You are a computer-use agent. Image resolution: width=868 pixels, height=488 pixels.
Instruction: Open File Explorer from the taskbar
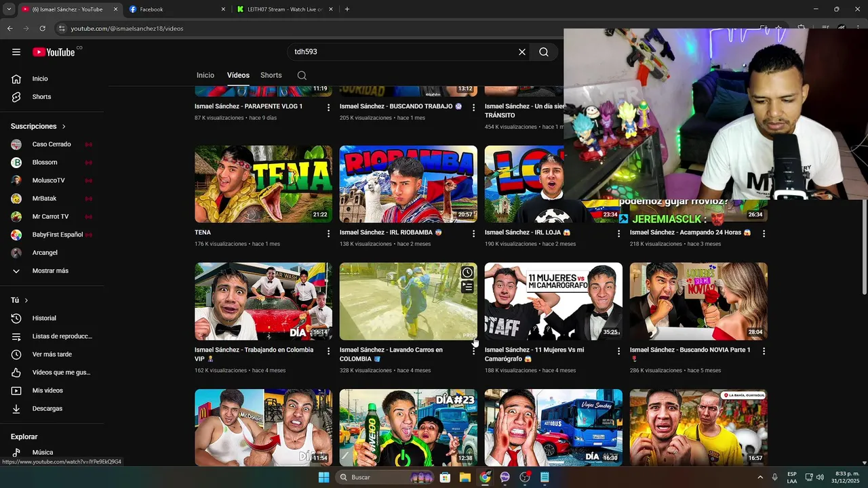[465, 477]
